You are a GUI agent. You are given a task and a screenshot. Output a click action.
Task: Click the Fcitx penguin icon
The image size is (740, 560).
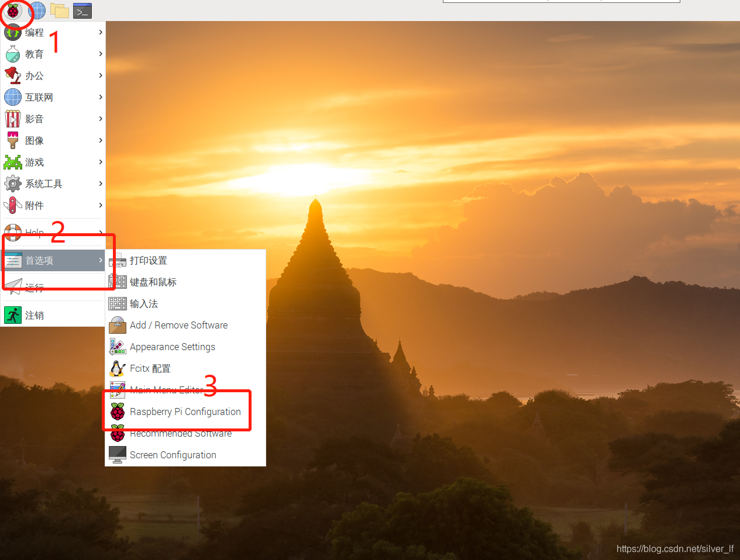pos(118,368)
